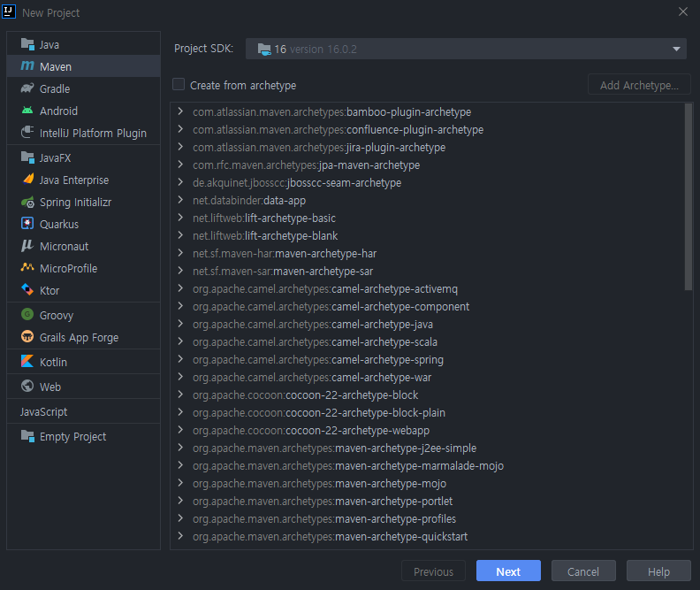Image resolution: width=700 pixels, height=590 pixels.
Task: Click the IntelliJ IDEA logo in title bar
Action: click(x=9, y=11)
